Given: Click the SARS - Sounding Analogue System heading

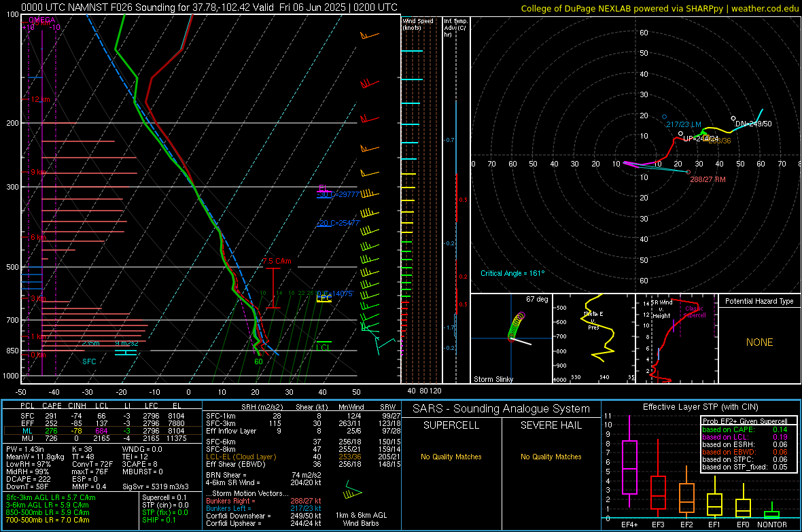Looking at the screenshot, I should click(501, 408).
